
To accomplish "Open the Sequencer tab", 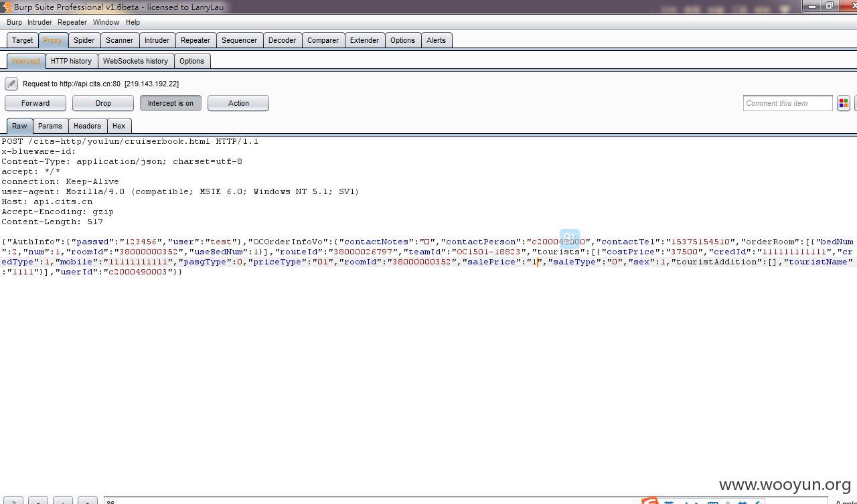I will tap(239, 40).
